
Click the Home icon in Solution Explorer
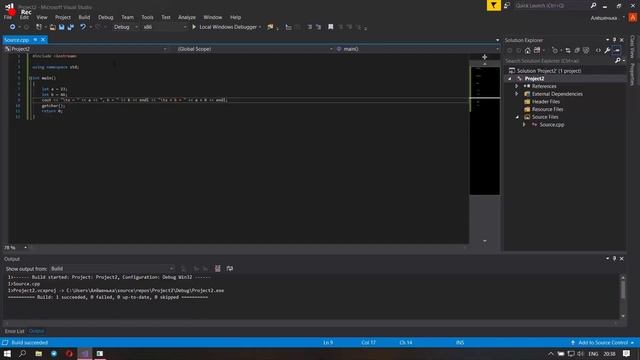coord(528,50)
